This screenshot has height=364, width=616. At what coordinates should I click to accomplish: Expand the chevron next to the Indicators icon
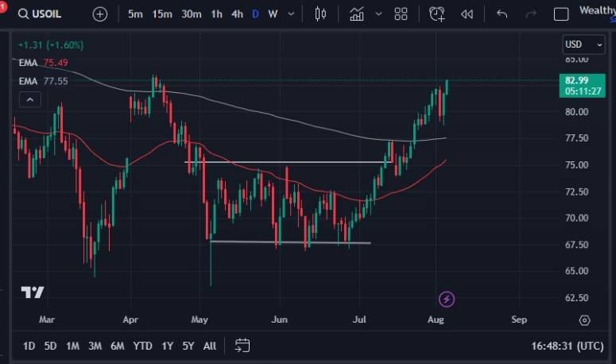[x=378, y=14]
